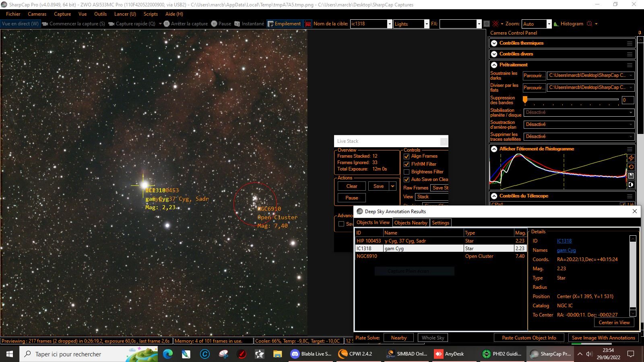Click the Clear button in Live Stack
This screenshot has width=644, height=362.
(352, 186)
